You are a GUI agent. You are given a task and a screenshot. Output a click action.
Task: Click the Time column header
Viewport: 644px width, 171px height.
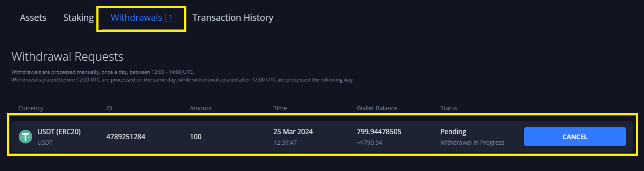point(280,108)
